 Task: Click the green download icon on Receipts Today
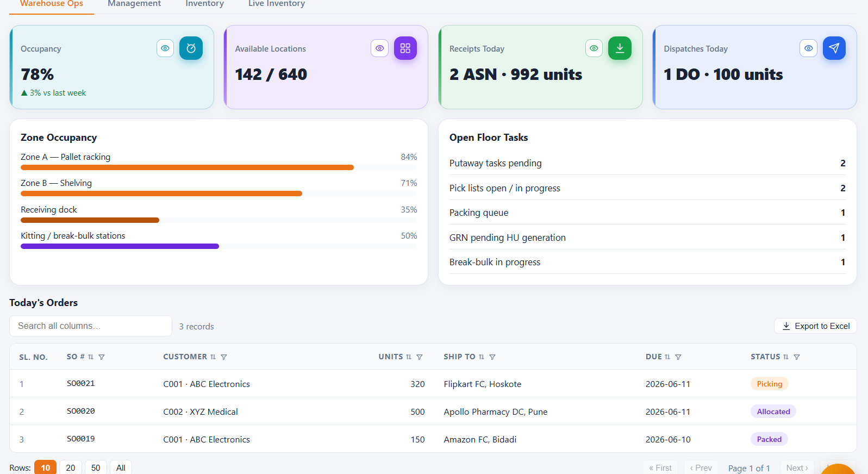point(620,48)
